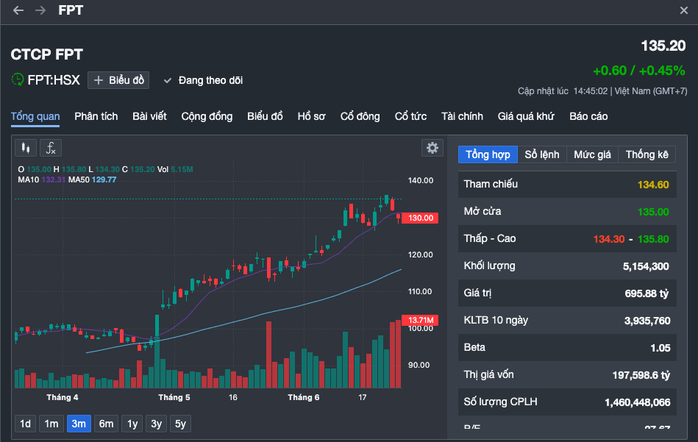Click the Số lượng CPLH value 1,460,448,066

pos(637,402)
